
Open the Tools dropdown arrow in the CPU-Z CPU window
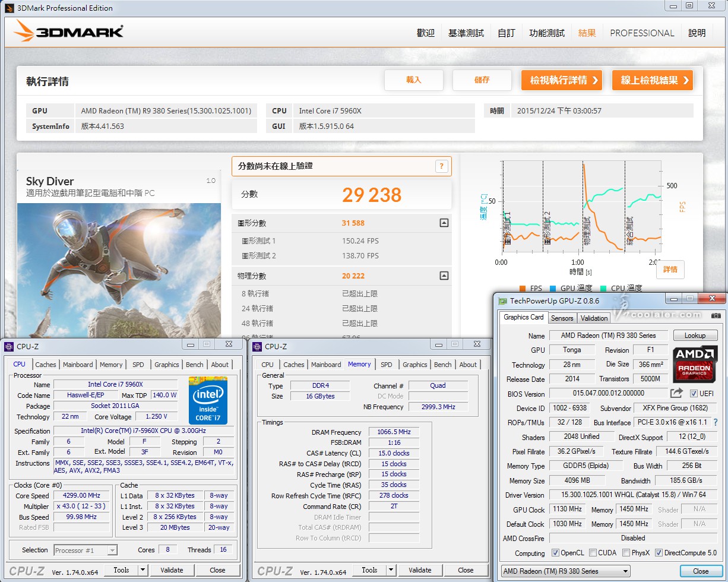(143, 570)
